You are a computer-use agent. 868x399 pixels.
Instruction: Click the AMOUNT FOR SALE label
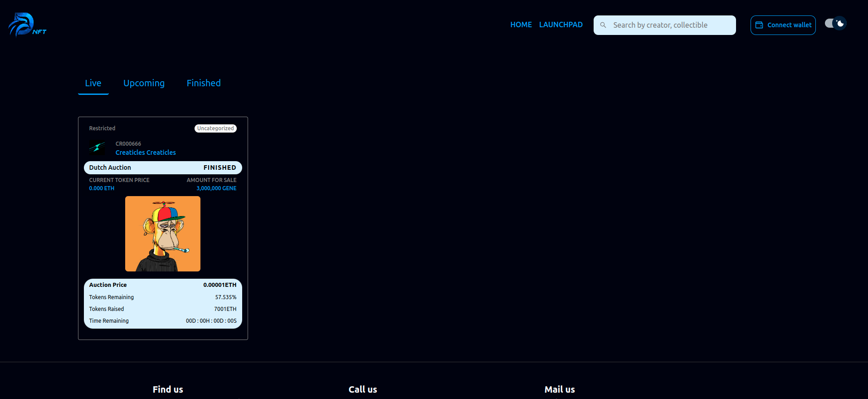point(212,180)
